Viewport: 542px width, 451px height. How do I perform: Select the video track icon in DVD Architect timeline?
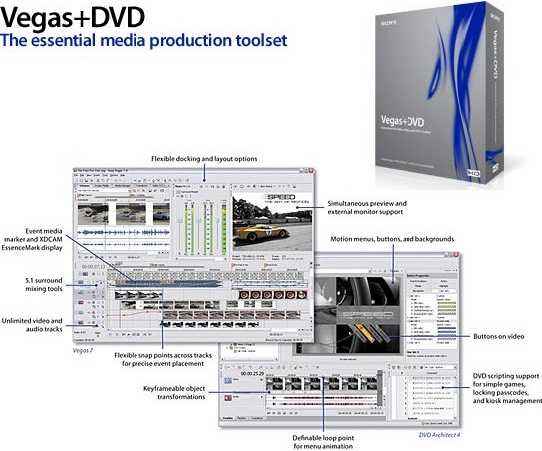click(x=228, y=380)
